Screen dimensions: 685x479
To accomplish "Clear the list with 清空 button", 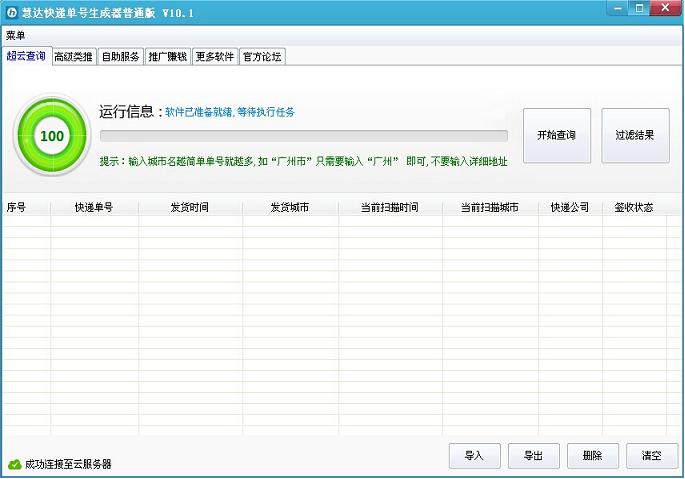I will click(652, 456).
